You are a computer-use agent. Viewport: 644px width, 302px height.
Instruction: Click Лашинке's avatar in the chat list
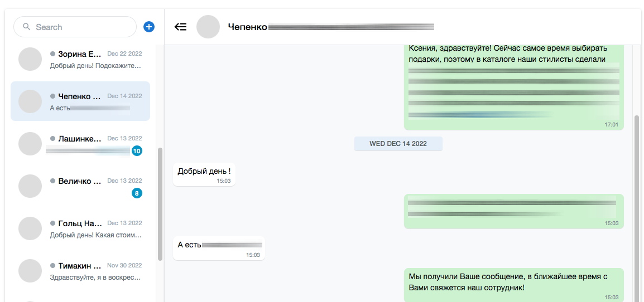(30, 144)
